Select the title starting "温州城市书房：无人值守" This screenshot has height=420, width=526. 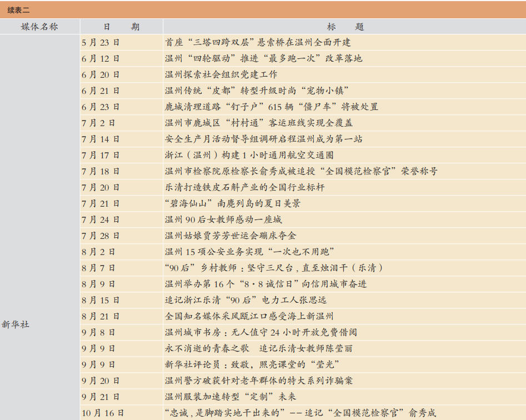click(x=261, y=332)
